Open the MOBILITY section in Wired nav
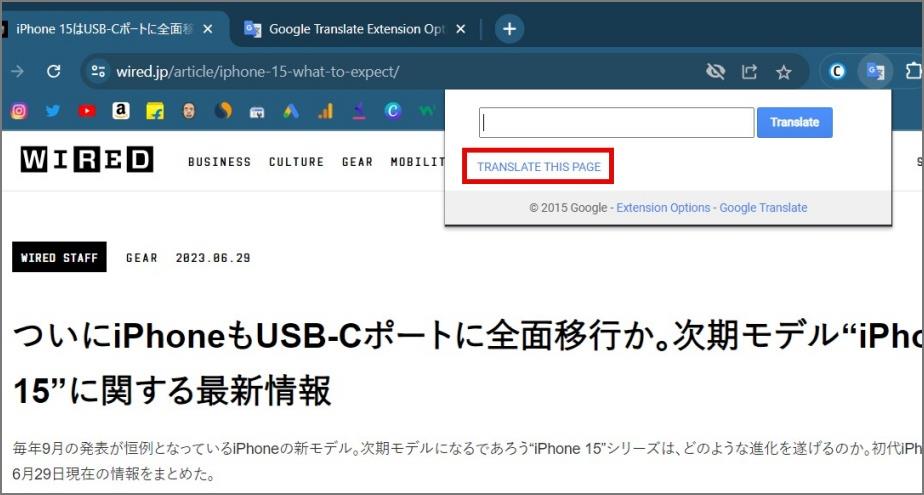Image resolution: width=924 pixels, height=495 pixels. point(418,161)
